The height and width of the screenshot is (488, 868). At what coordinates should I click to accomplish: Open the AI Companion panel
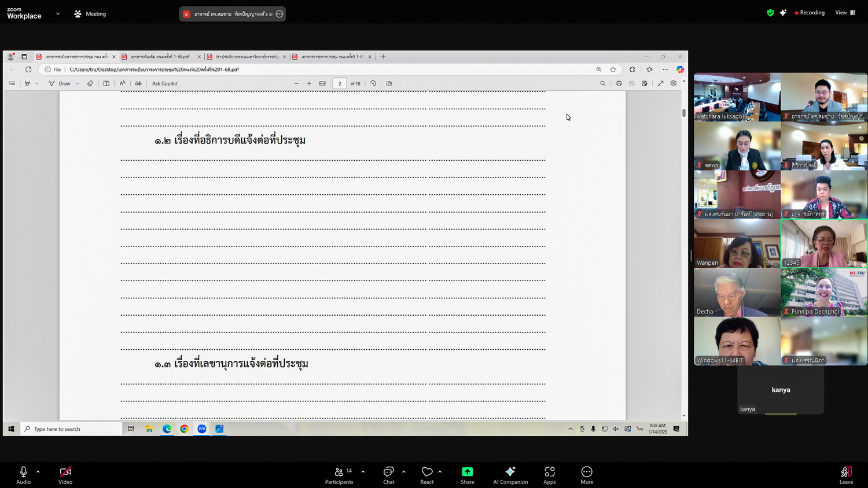point(510,475)
